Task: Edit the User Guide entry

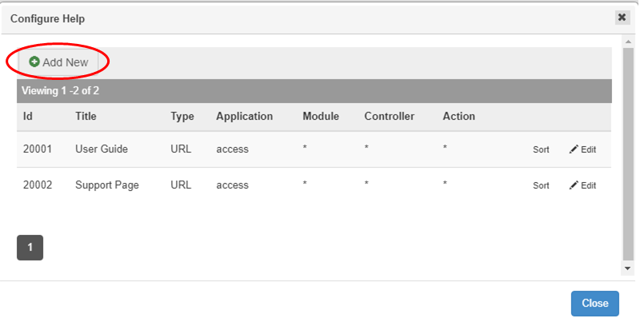Action: 582,149
